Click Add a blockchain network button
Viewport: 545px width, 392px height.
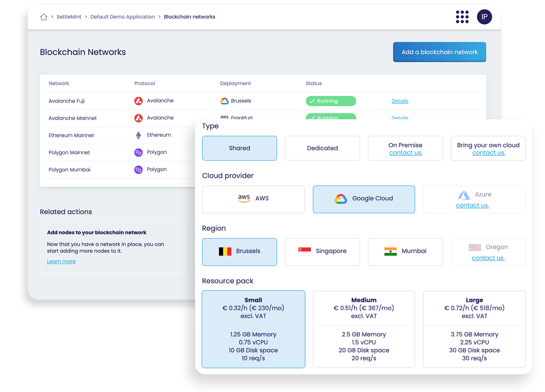point(439,52)
